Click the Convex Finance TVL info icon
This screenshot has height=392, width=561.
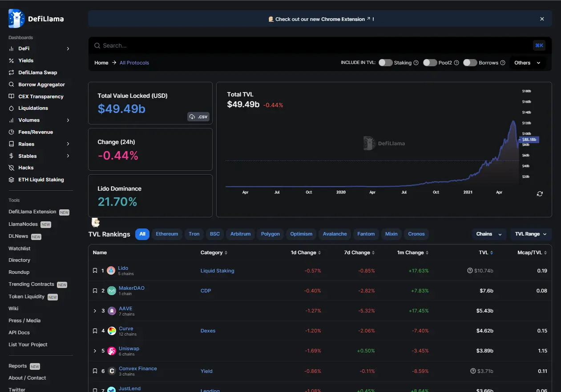pyautogui.click(x=473, y=371)
